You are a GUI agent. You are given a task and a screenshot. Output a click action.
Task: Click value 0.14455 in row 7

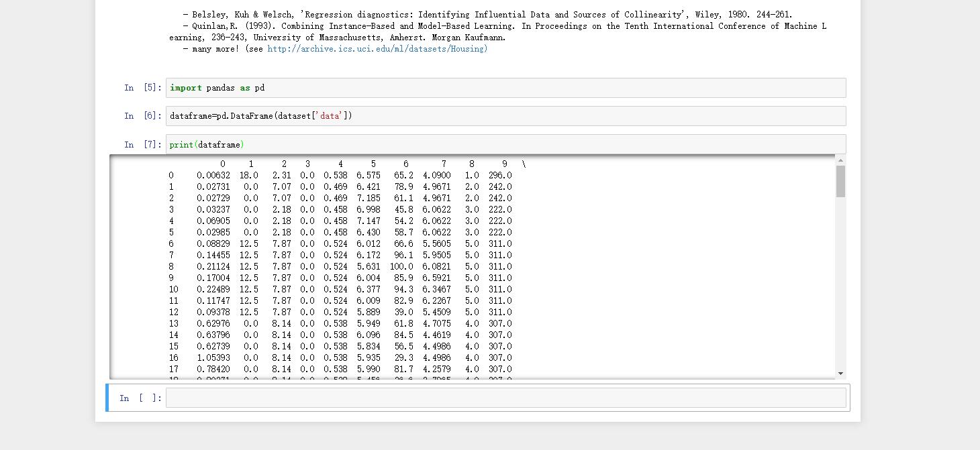[213, 256]
